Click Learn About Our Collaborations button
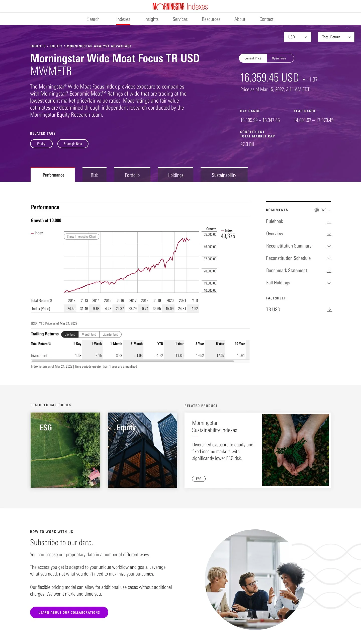Screen dimensions: 361x644 pos(69,612)
